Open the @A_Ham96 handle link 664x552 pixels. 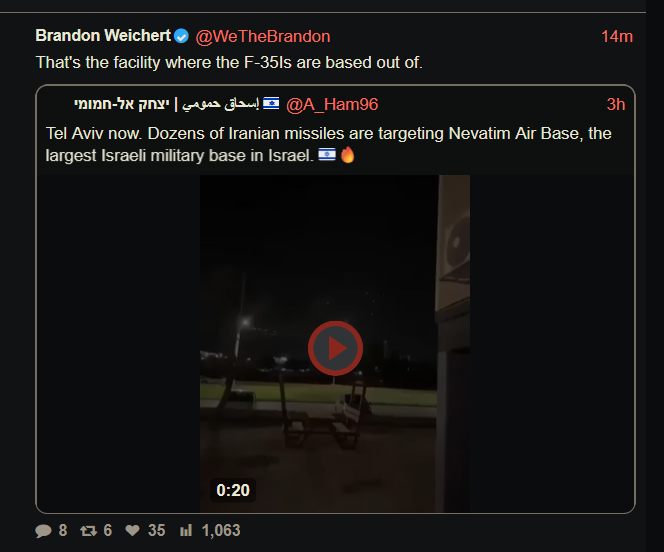click(332, 104)
